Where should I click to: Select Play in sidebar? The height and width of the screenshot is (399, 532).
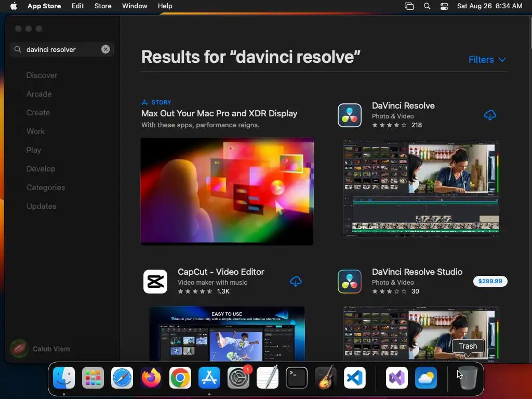tap(34, 150)
